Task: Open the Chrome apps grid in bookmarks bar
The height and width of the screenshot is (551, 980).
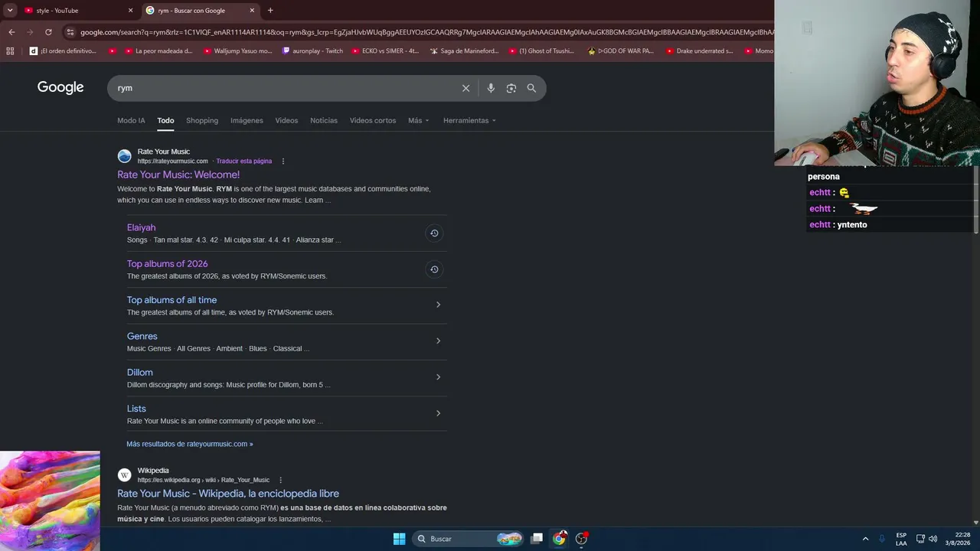Action: pos(10,51)
